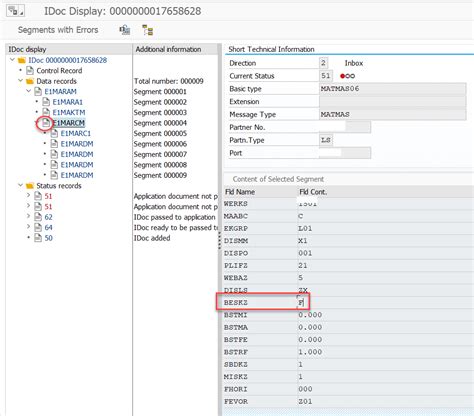This screenshot has width=474, height=416.
Task: Select the Control Record document icon
Action: tap(30, 71)
